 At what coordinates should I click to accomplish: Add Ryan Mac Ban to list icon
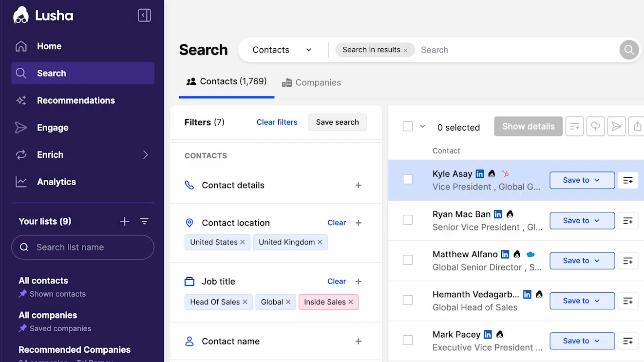tap(628, 220)
